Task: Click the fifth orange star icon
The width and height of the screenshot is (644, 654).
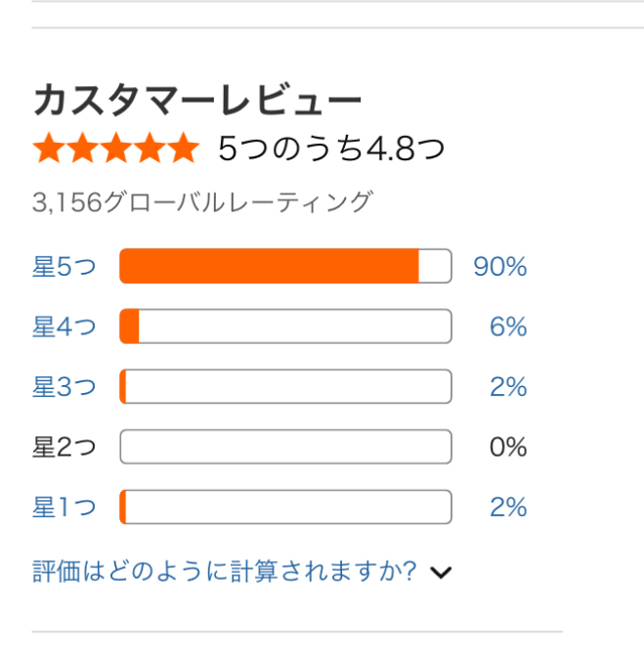Action: coord(183,148)
